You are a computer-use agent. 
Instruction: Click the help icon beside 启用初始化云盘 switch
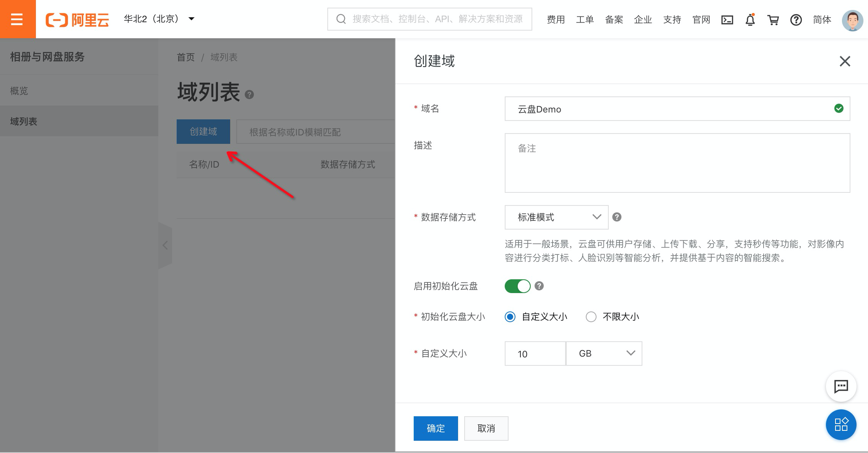pyautogui.click(x=539, y=286)
